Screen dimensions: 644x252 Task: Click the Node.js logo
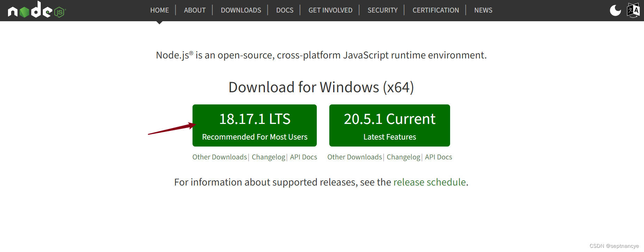37,10
